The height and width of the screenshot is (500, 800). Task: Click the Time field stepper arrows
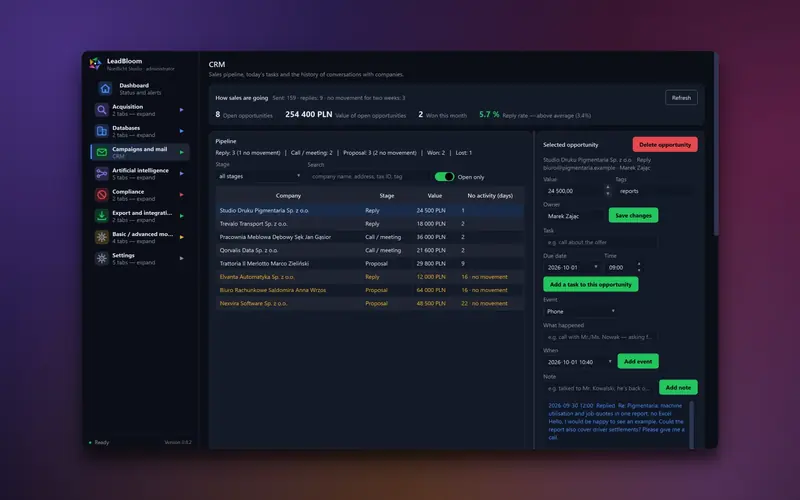click(639, 267)
